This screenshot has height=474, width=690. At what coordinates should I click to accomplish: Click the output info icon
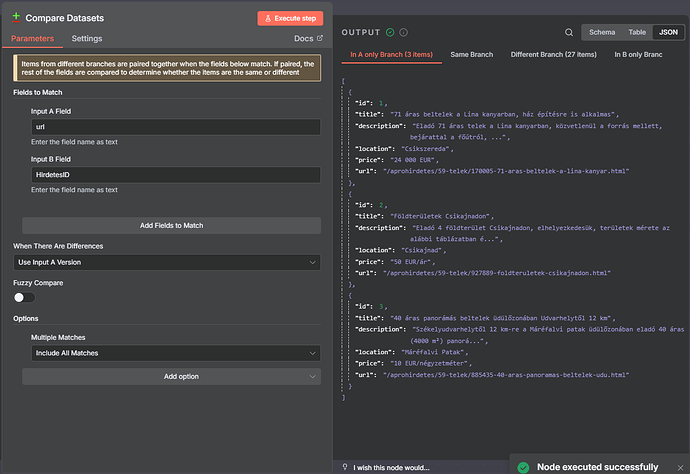[402, 32]
